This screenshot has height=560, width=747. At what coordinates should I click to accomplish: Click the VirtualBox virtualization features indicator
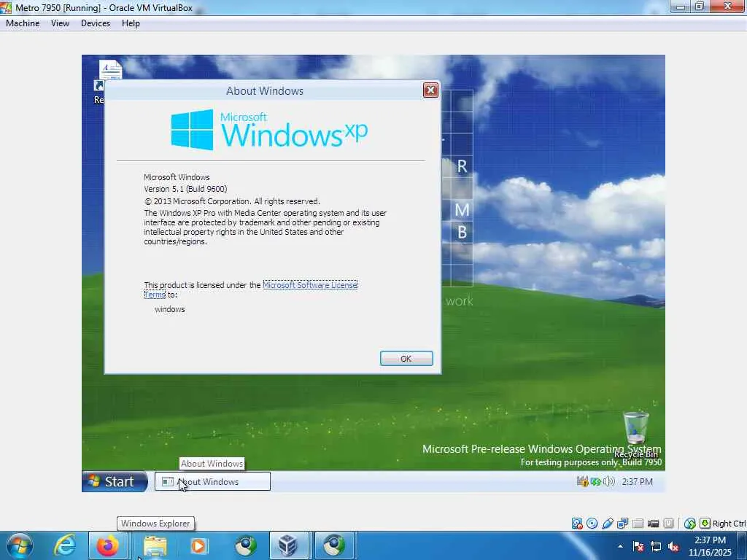(x=668, y=524)
